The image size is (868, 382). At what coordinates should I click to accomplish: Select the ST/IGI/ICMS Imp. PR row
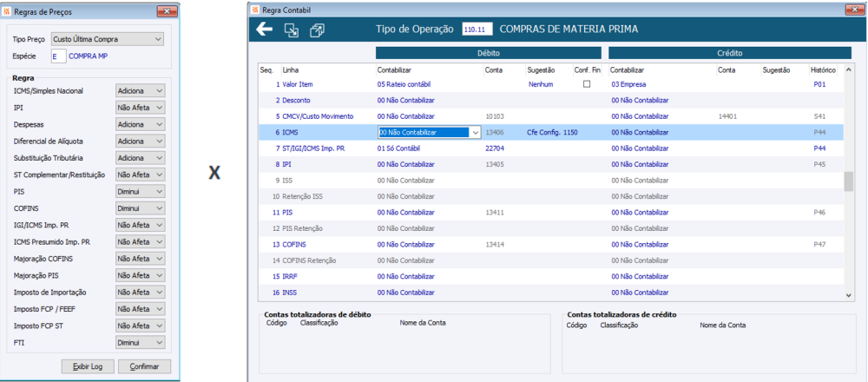(551, 148)
